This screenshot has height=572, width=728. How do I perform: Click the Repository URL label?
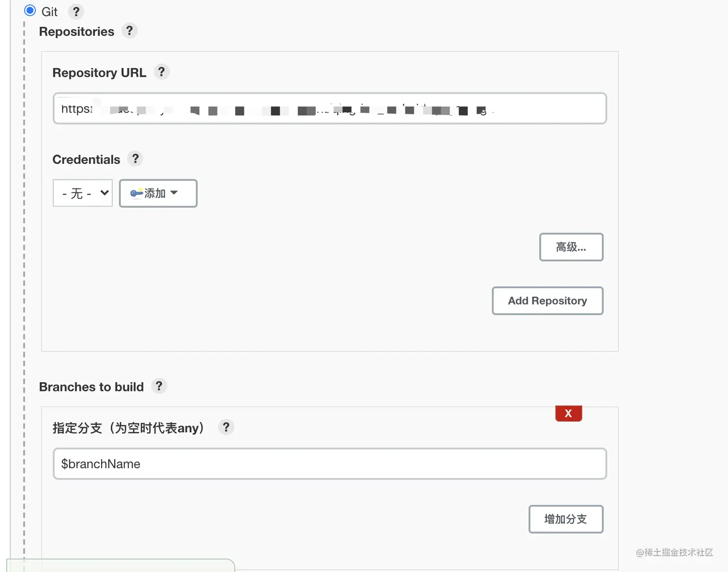click(99, 73)
